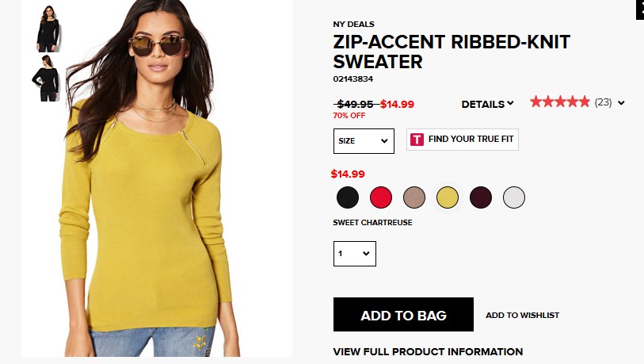Click ADD TO WISHLIST link
Viewport: 644px width, 364px height.
pyautogui.click(x=523, y=315)
